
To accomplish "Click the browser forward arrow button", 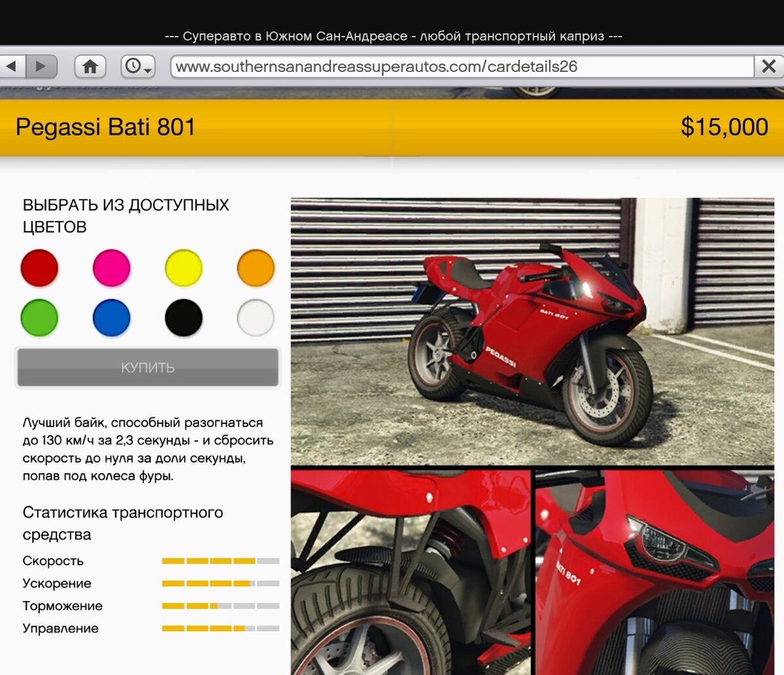I will tap(41, 66).
